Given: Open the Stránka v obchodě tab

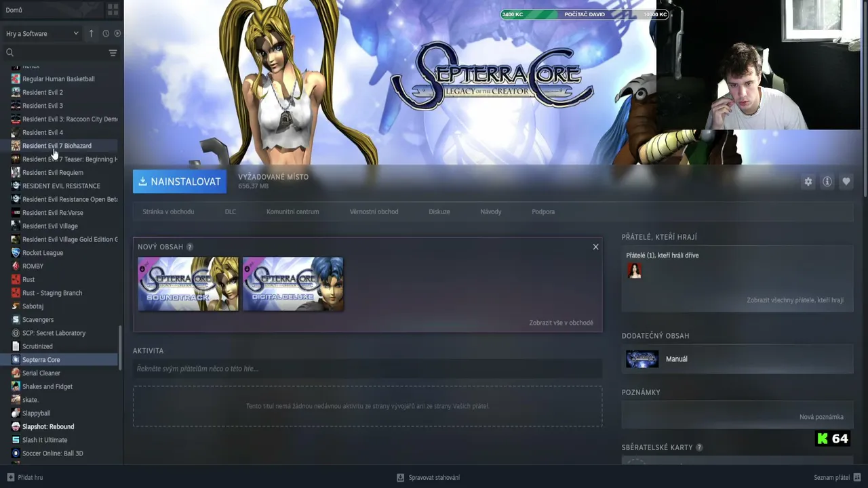Looking at the screenshot, I should [x=168, y=211].
